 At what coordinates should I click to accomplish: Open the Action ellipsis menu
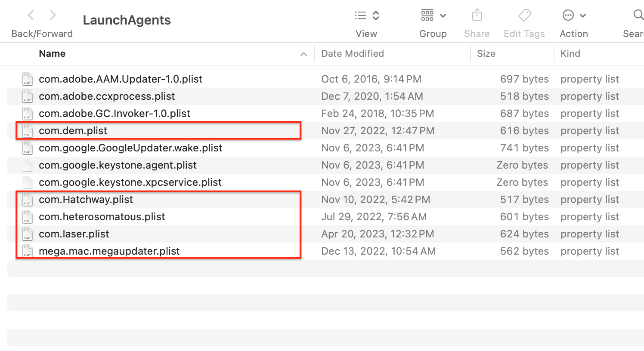573,15
